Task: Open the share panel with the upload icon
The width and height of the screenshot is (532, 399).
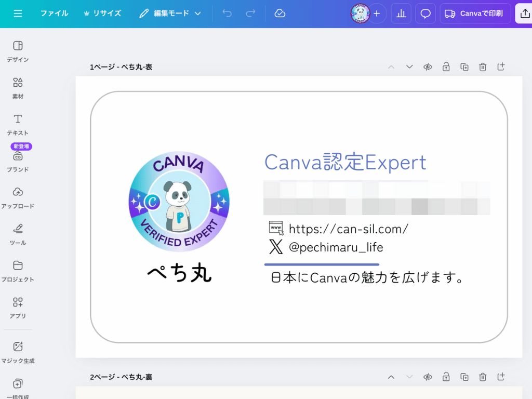Action: pos(524,13)
